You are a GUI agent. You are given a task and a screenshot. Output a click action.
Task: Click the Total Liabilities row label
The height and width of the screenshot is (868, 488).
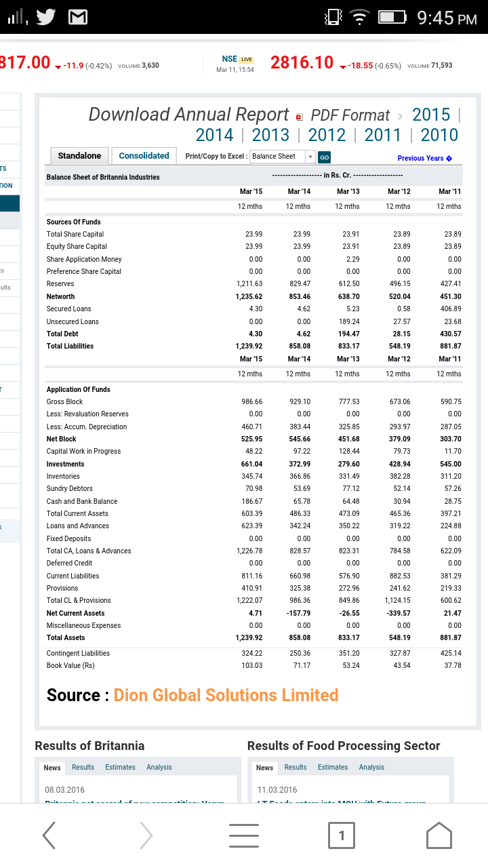tap(70, 346)
